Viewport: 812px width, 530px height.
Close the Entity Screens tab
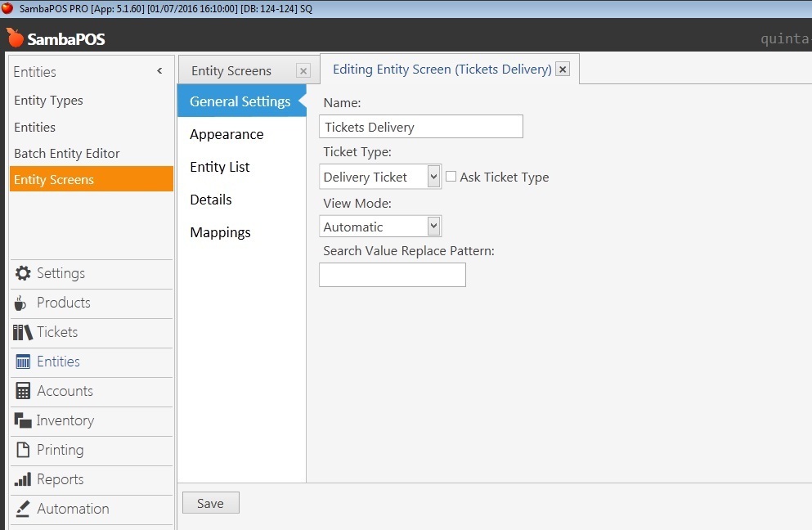[x=303, y=71]
